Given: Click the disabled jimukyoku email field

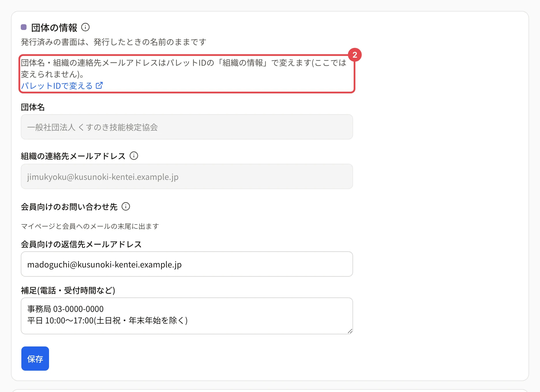Looking at the screenshot, I should coord(187,176).
